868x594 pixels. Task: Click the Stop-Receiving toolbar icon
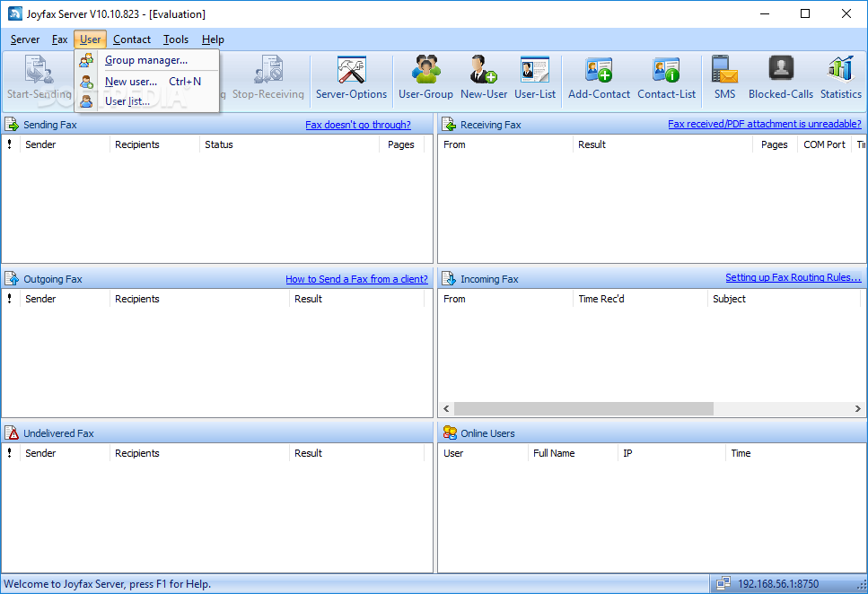click(269, 70)
